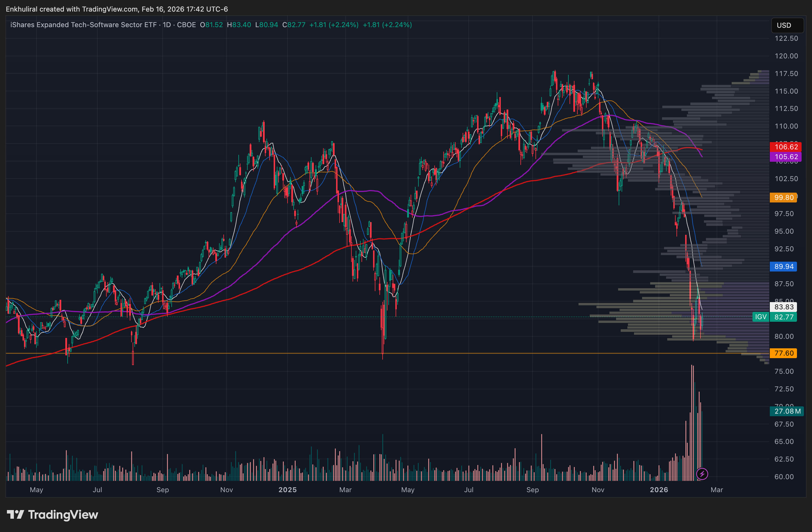Select the 2026 label on time axis
Viewport: 812px width, 532px height.
point(659,490)
